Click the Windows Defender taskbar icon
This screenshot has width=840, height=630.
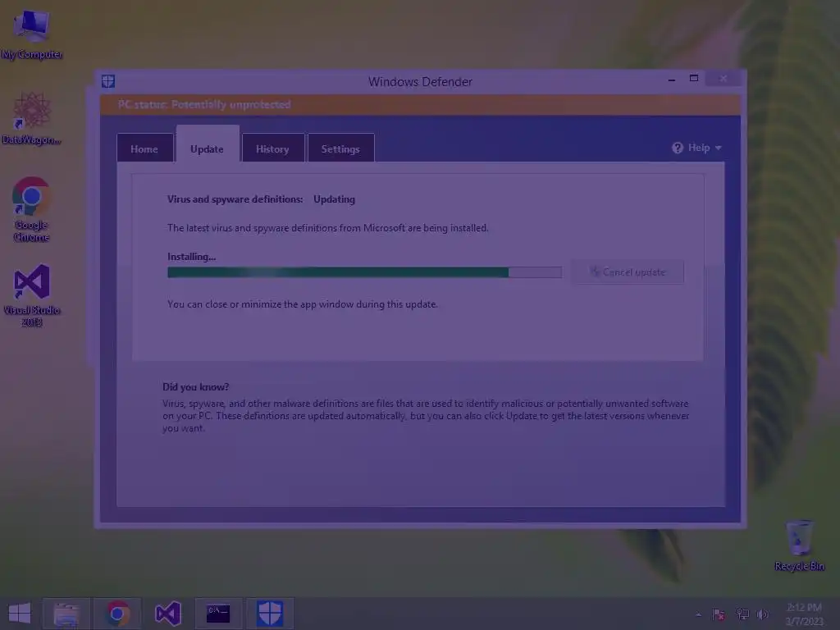pos(269,614)
